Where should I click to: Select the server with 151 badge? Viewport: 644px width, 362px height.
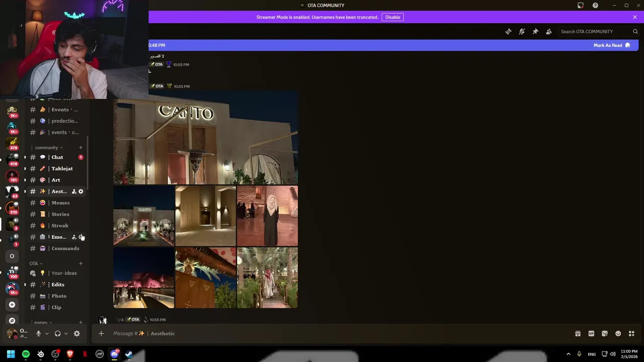coord(12,176)
